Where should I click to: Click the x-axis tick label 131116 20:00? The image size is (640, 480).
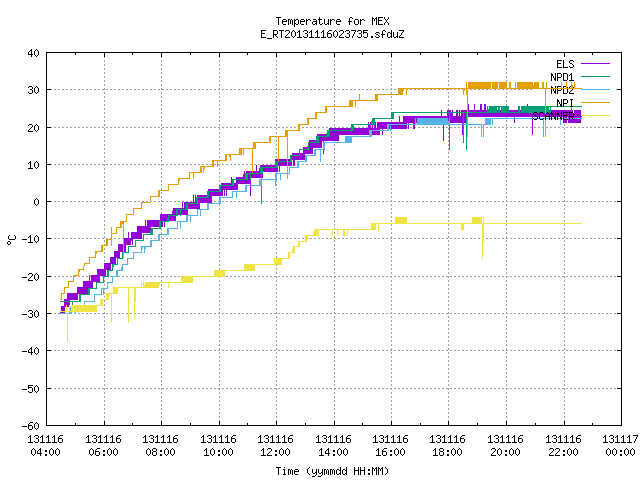[506, 446]
